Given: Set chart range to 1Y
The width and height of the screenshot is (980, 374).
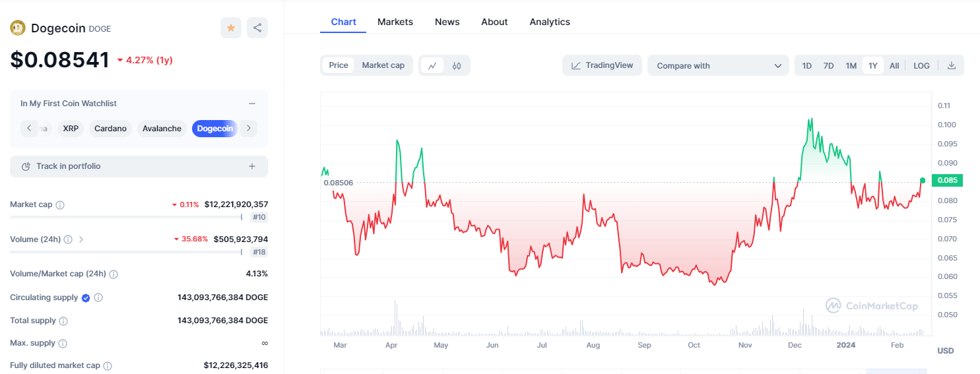Looking at the screenshot, I should click(x=873, y=65).
